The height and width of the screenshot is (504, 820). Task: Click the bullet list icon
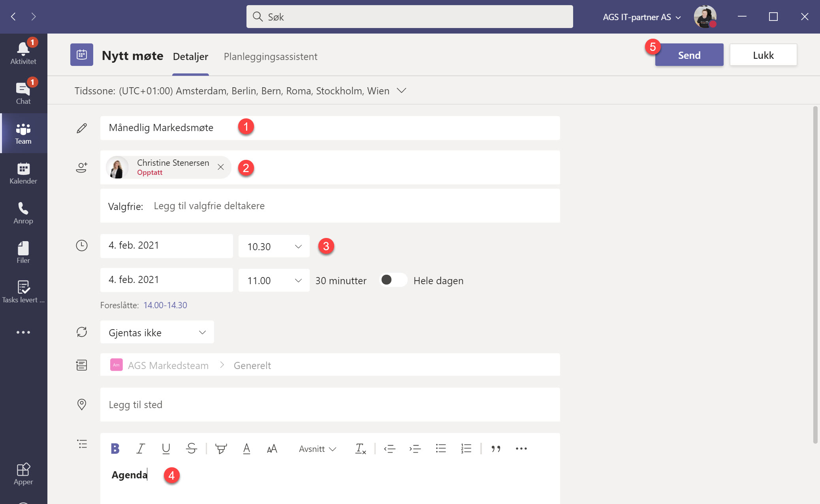point(440,448)
